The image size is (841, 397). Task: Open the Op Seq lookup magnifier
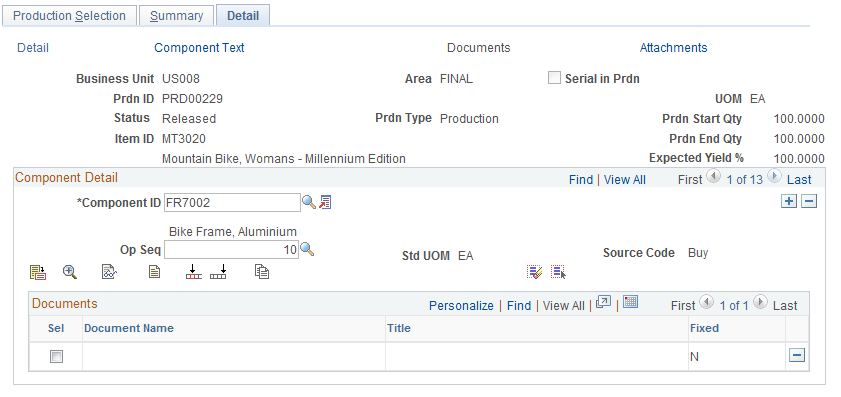(307, 249)
